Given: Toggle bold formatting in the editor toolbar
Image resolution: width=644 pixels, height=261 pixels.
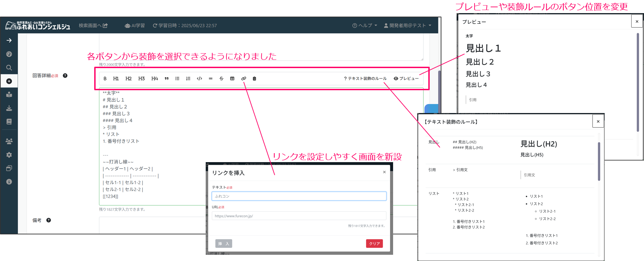Looking at the screenshot, I should coord(105,79).
